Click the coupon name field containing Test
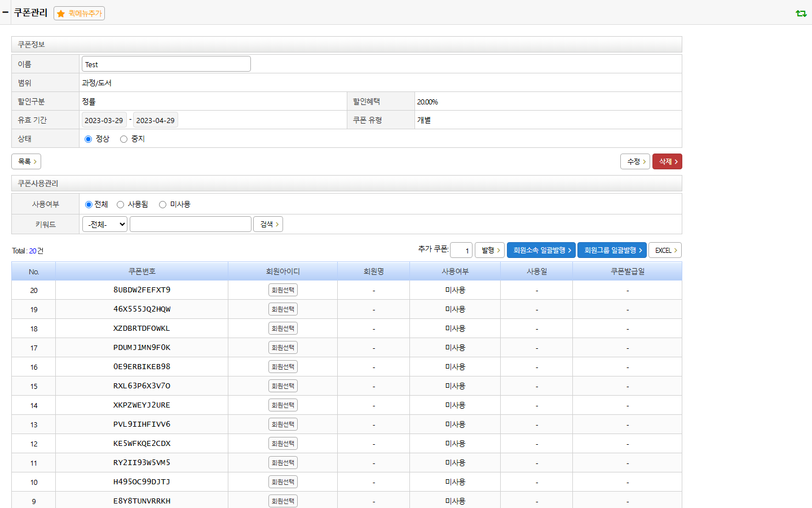 166,64
